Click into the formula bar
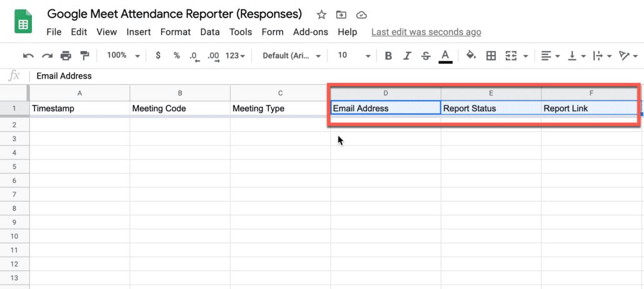Viewport: 644px width, 289px height. pyautogui.click(x=337, y=76)
